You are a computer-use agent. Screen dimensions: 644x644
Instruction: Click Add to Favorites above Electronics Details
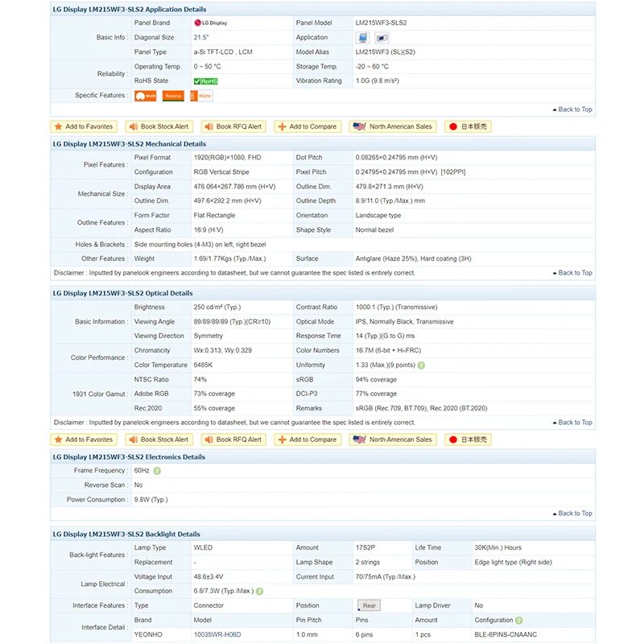coord(84,440)
